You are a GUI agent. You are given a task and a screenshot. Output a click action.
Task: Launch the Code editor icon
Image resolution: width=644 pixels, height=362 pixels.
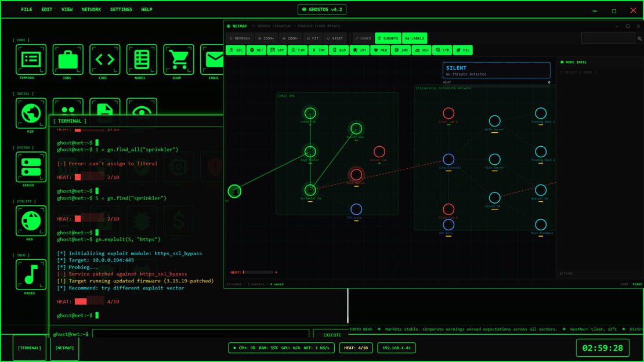(105, 60)
